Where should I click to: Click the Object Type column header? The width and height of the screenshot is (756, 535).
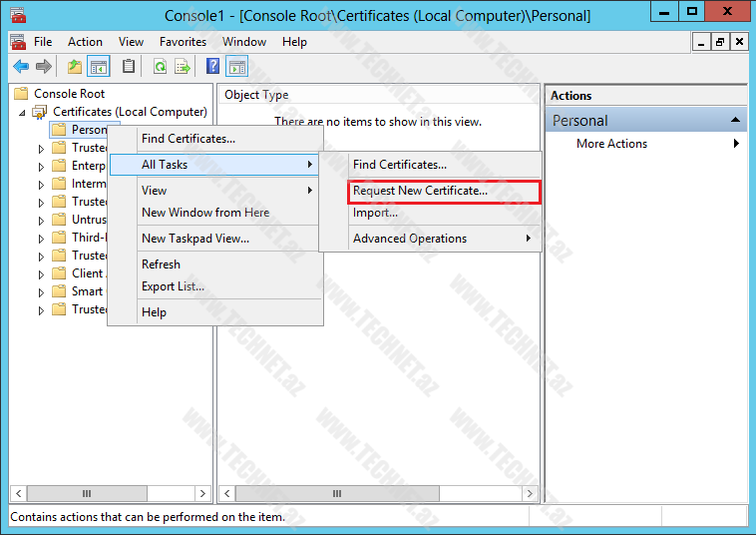256,95
